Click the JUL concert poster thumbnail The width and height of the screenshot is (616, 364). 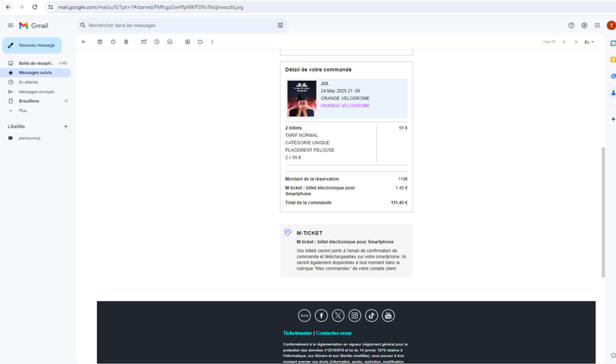click(x=302, y=99)
